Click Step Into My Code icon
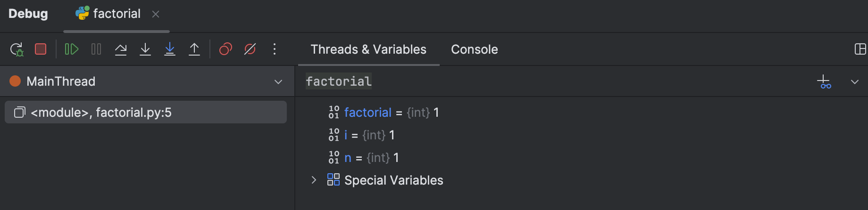 (x=170, y=49)
